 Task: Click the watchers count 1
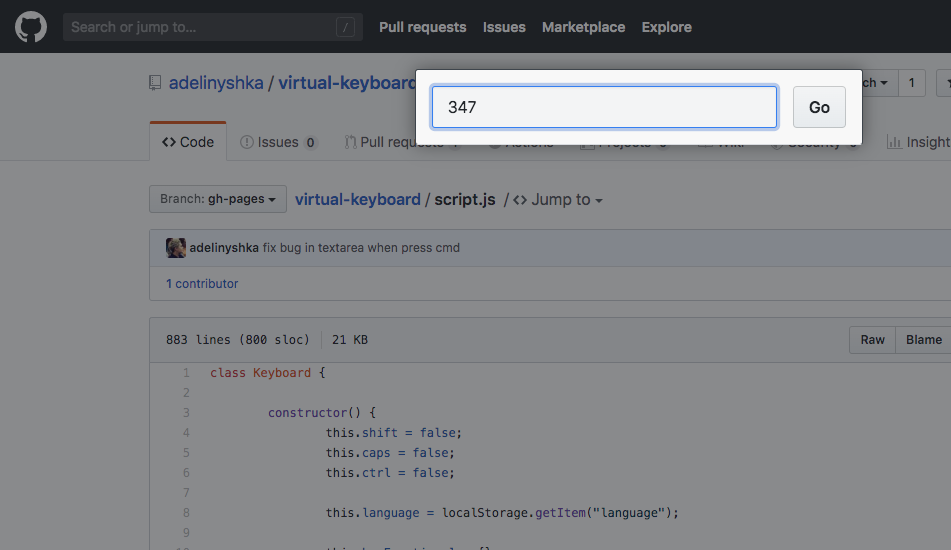(x=911, y=82)
